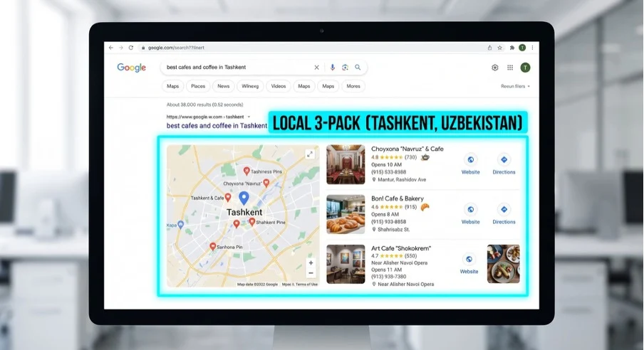Screen dimensions: 644x350
Task: Click the blue Tashkent center marker
Action: (244, 198)
